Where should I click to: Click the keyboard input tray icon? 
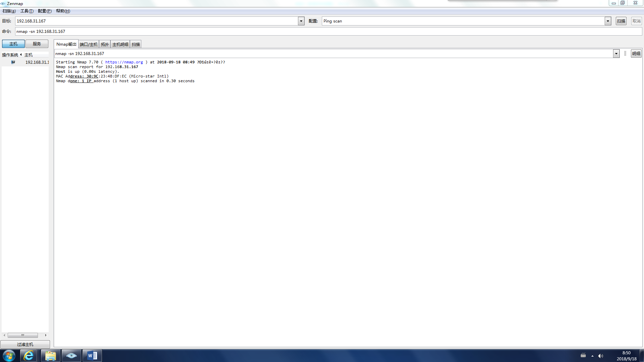pos(583,356)
